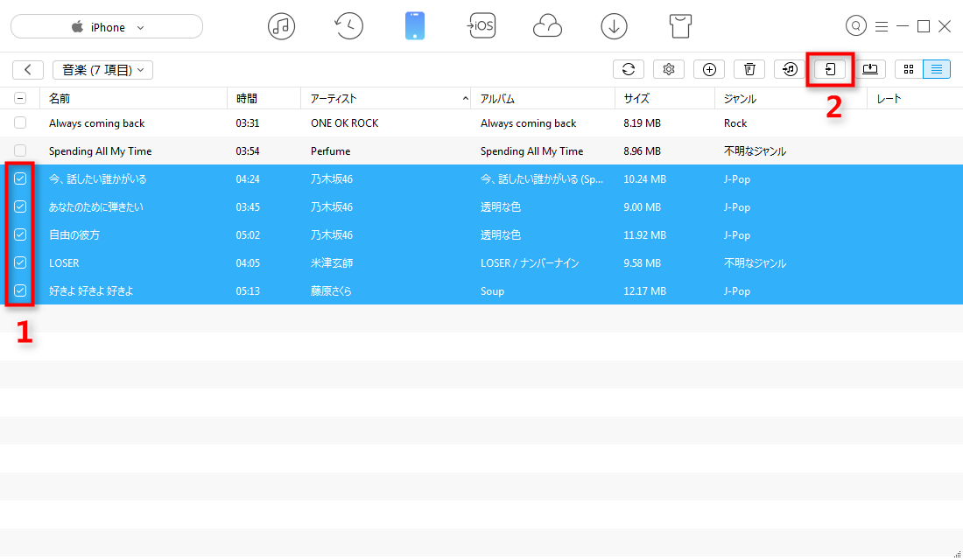
Task: Toggle the artist column sort arrow
Action: [x=465, y=98]
